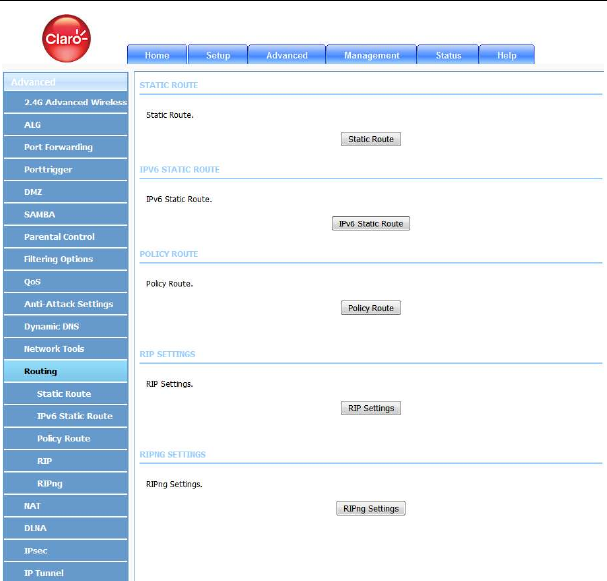Open the Home tab

click(x=157, y=55)
